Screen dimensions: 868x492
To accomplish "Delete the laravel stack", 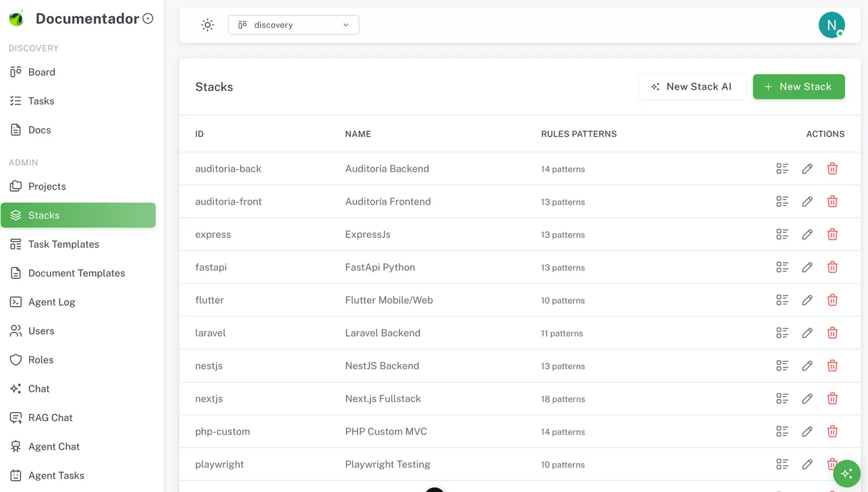I will point(833,333).
